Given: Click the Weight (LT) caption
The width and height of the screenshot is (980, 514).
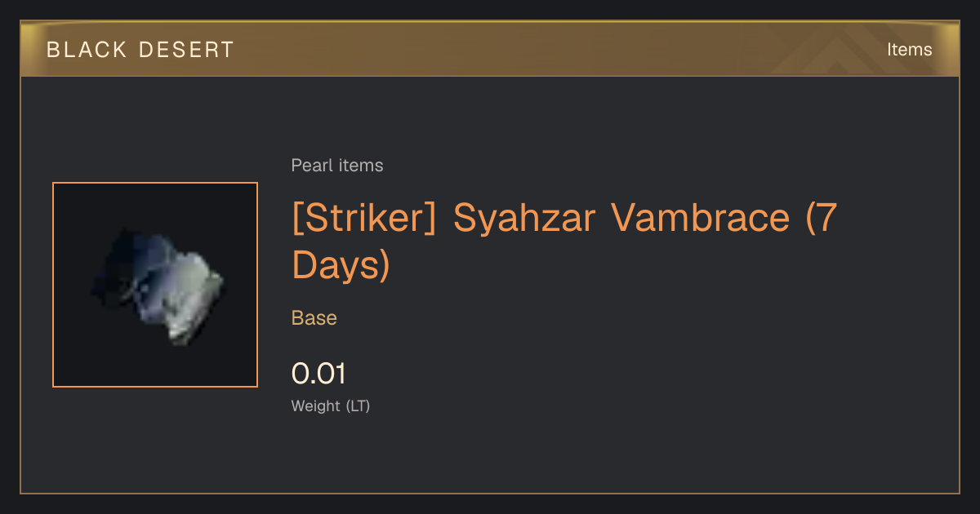Looking at the screenshot, I should click(331, 405).
